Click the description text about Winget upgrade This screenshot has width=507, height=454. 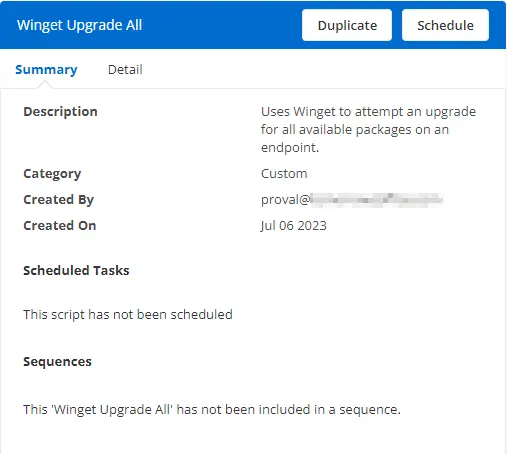(x=368, y=129)
